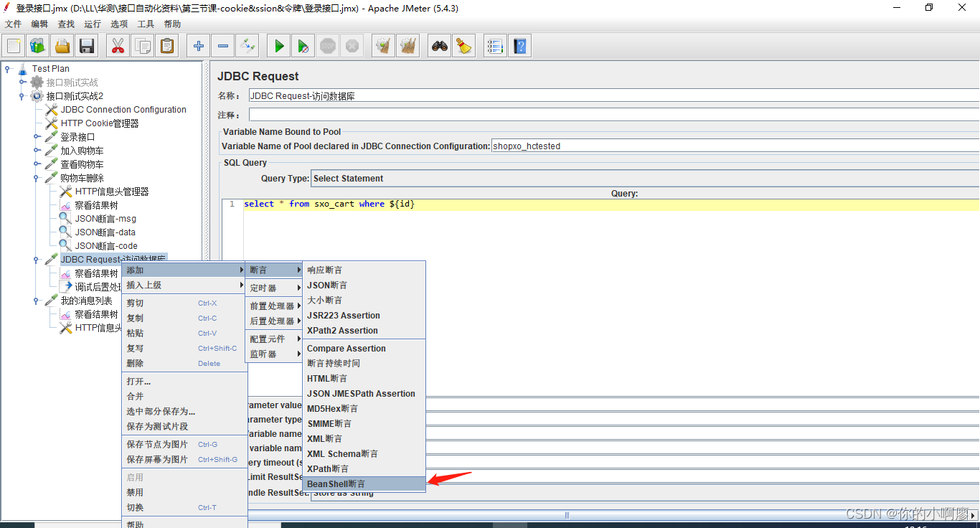Image resolution: width=980 pixels, height=528 pixels.
Task: Click the Cut scissors icon
Action: click(118, 46)
